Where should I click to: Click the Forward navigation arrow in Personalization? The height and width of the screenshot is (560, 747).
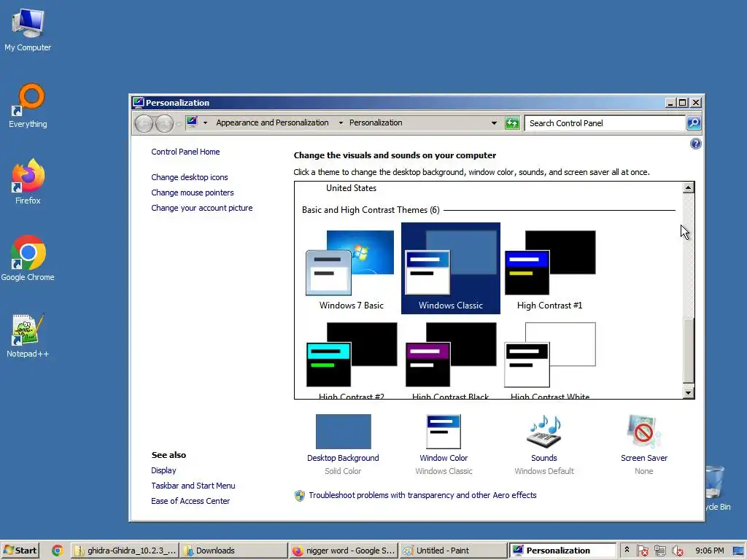(x=165, y=124)
